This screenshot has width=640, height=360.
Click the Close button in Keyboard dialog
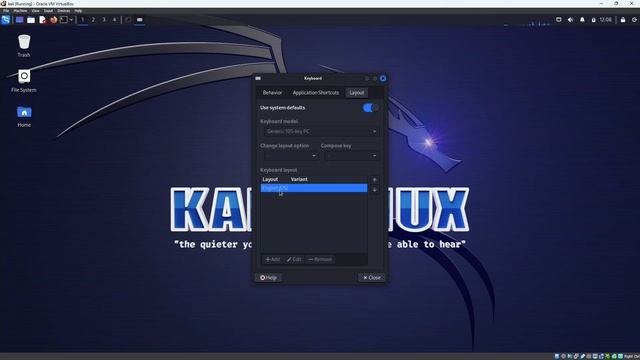371,278
